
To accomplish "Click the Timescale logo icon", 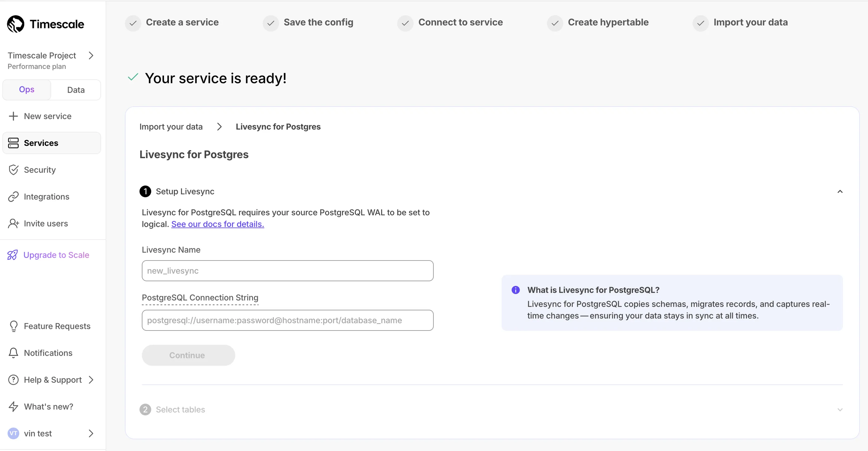I will (x=15, y=24).
